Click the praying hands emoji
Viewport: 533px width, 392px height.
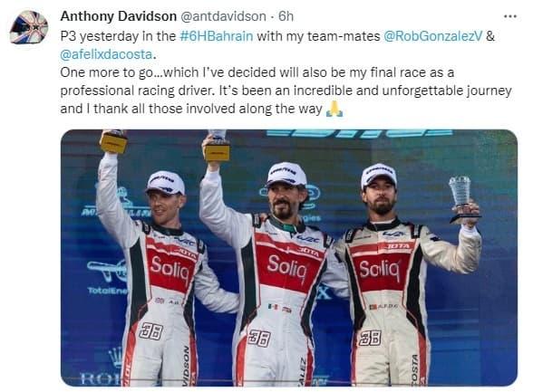point(334,110)
